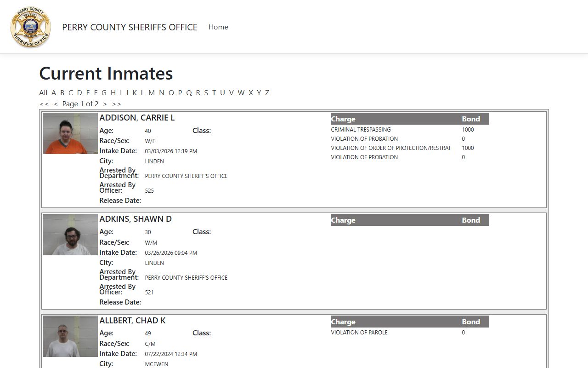Click the VIOLATION OF PAROLE charge
588x368 pixels.
coord(359,333)
